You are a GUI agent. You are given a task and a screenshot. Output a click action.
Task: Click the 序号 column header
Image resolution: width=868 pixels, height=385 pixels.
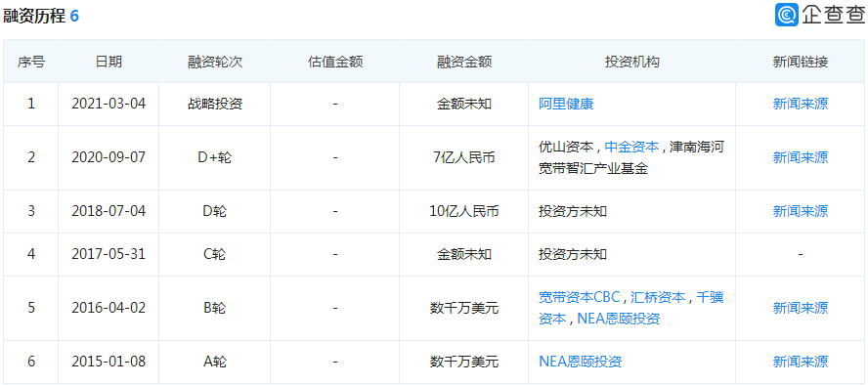click(x=31, y=62)
